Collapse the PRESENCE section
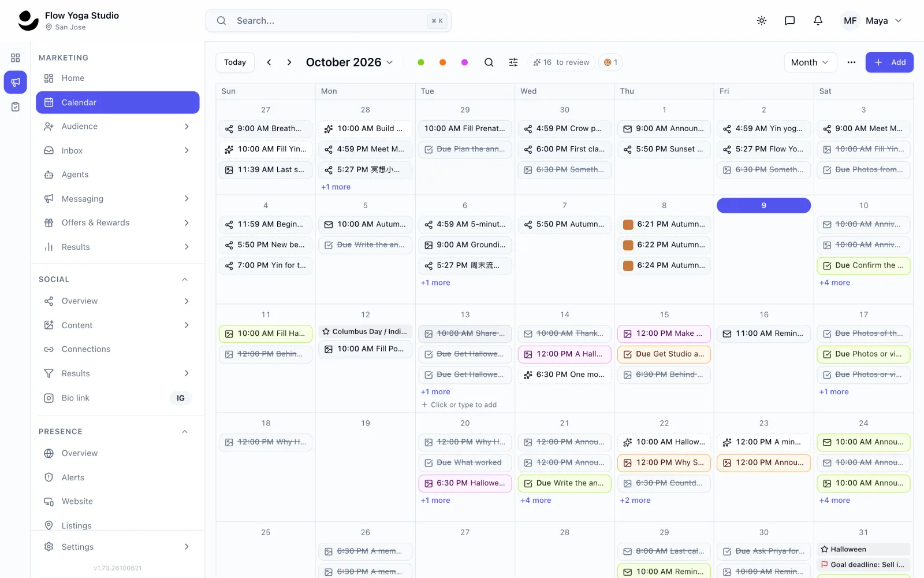Screen dimensions: 924x578 185,432
